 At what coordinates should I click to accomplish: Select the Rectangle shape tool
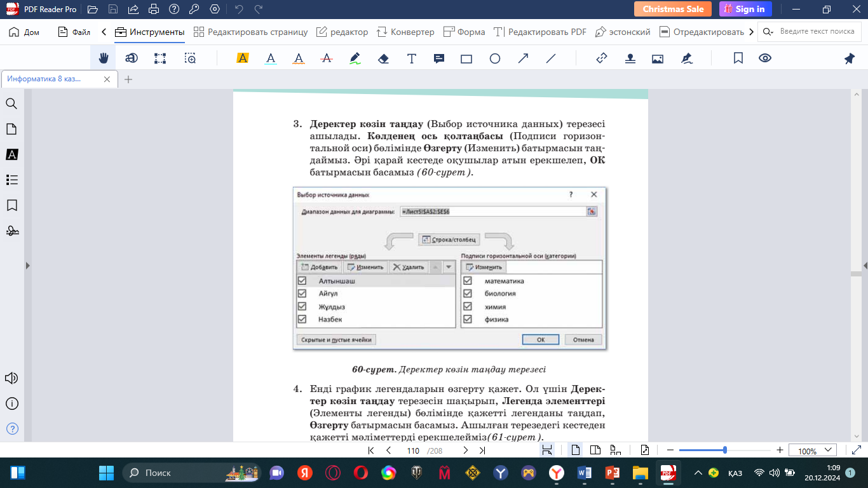coord(466,58)
